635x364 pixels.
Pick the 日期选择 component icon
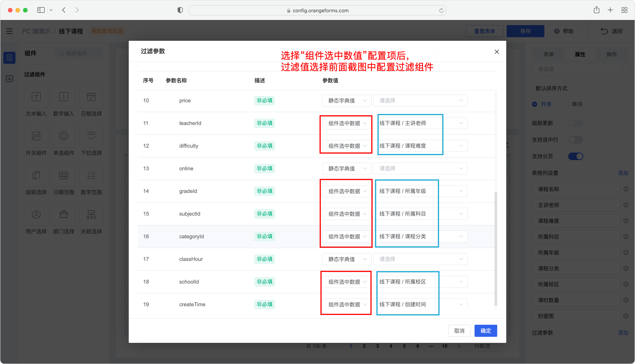pos(91,96)
